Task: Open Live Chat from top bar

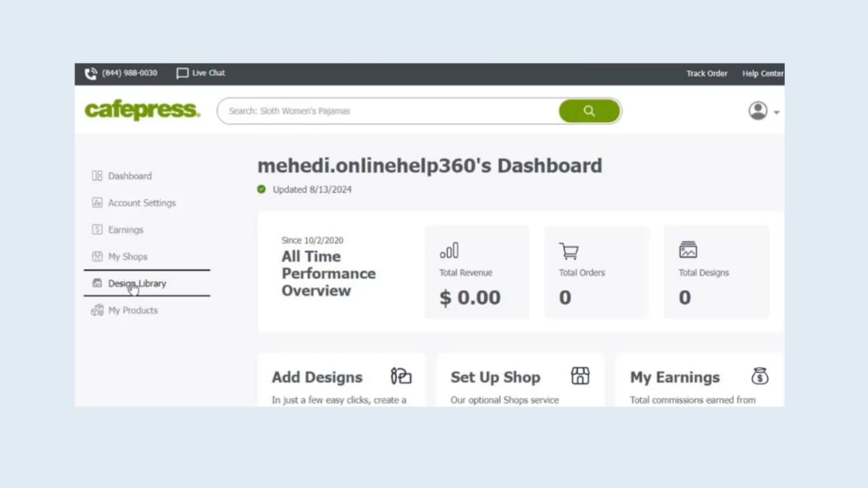Action: (x=201, y=73)
